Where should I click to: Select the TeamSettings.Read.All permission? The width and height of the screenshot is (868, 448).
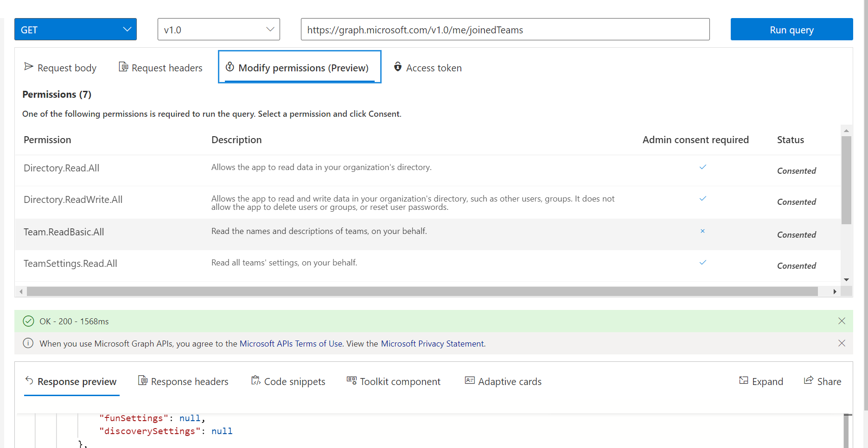70,263
